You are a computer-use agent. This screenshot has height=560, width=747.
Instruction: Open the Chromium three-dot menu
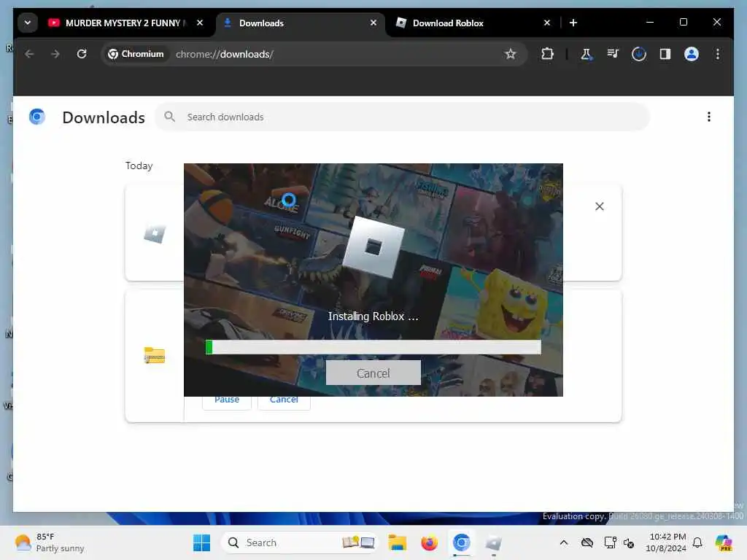(x=718, y=54)
